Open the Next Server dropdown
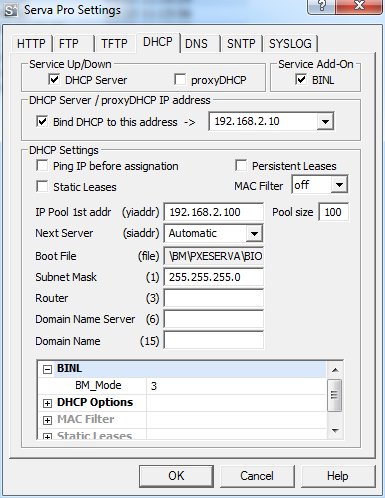Screen dimensions: 385x498 point(254,233)
